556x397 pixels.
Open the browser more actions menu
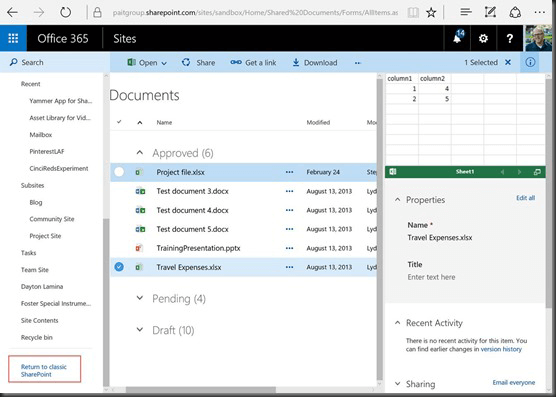539,13
